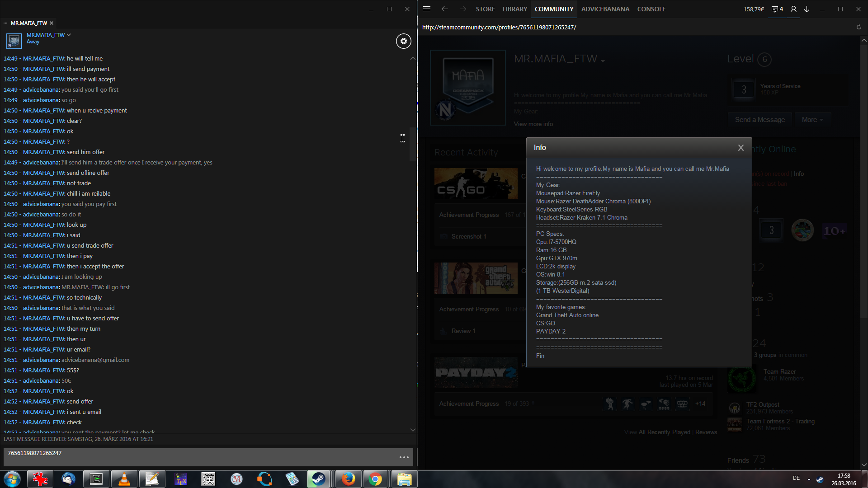868x488 pixels.
Task: Switch to the STORE tab
Action: click(485, 9)
